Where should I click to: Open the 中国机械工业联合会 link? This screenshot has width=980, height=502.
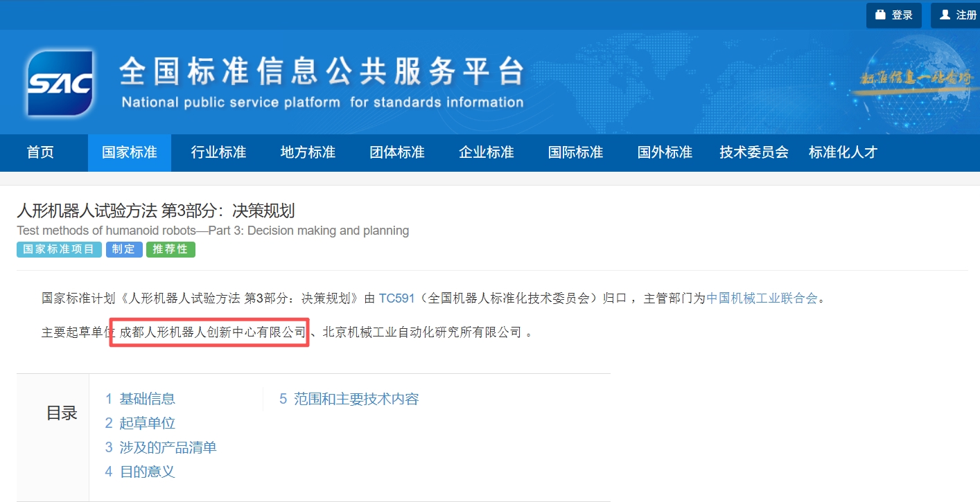(x=762, y=298)
